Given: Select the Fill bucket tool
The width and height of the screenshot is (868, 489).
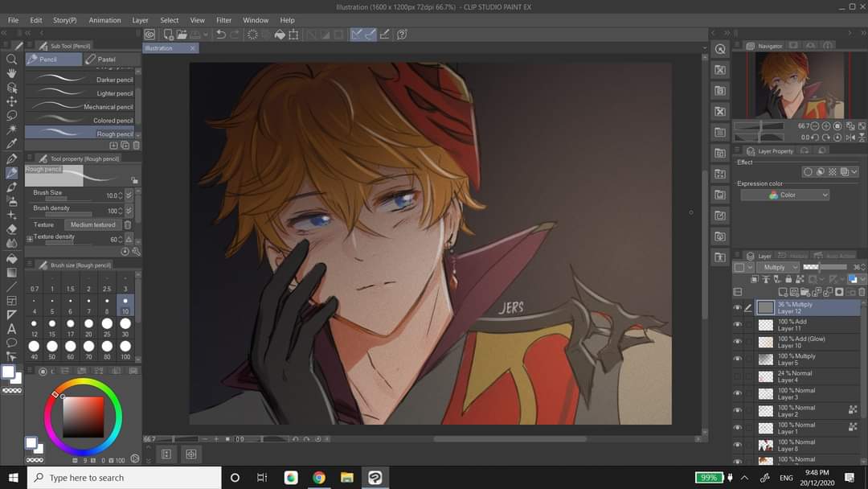Looking at the screenshot, I should [11, 258].
